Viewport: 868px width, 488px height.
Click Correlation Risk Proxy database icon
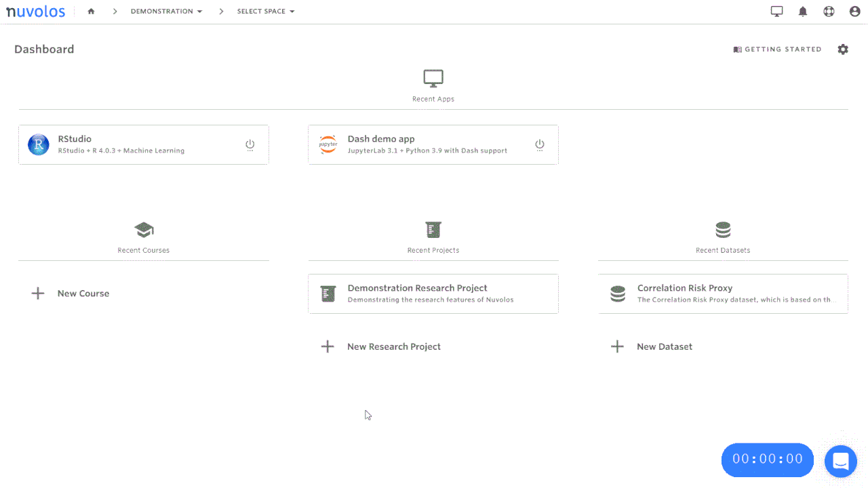618,293
